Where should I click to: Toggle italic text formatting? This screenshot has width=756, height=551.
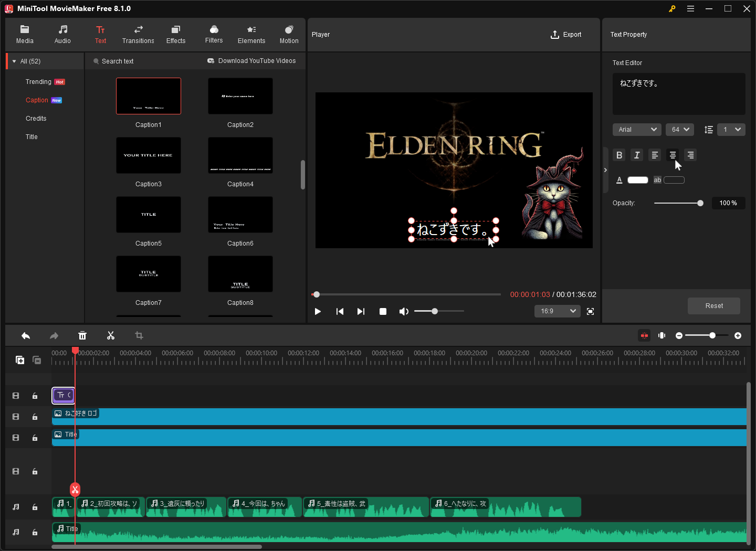coord(637,155)
